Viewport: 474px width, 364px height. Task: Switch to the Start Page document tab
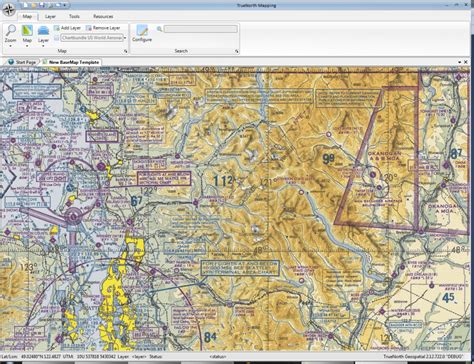click(x=22, y=62)
